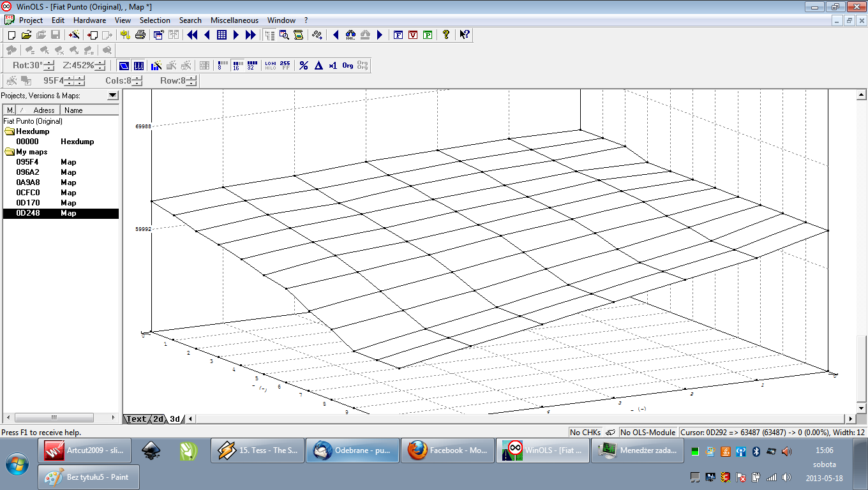Click the Open project folder icon
The height and width of the screenshot is (490, 868).
(26, 35)
